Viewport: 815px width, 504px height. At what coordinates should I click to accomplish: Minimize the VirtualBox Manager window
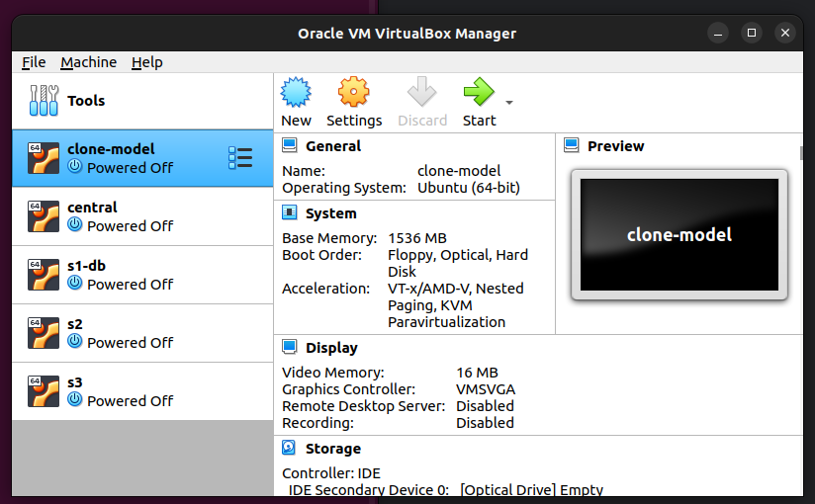[718, 34]
